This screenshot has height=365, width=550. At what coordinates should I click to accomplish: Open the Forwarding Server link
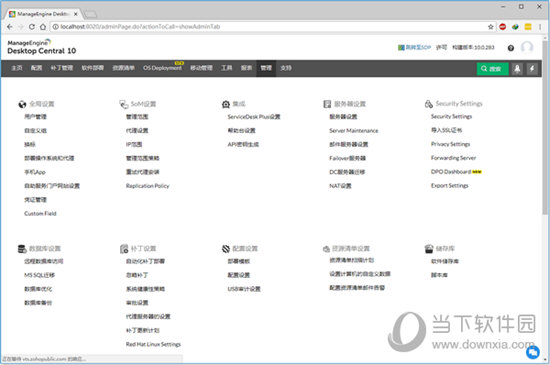[x=454, y=158]
